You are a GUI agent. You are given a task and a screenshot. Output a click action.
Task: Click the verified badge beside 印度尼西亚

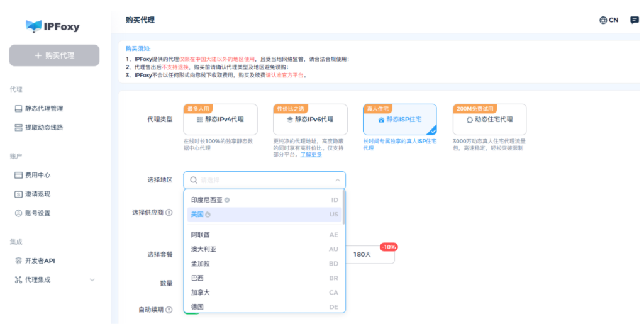coord(227,200)
